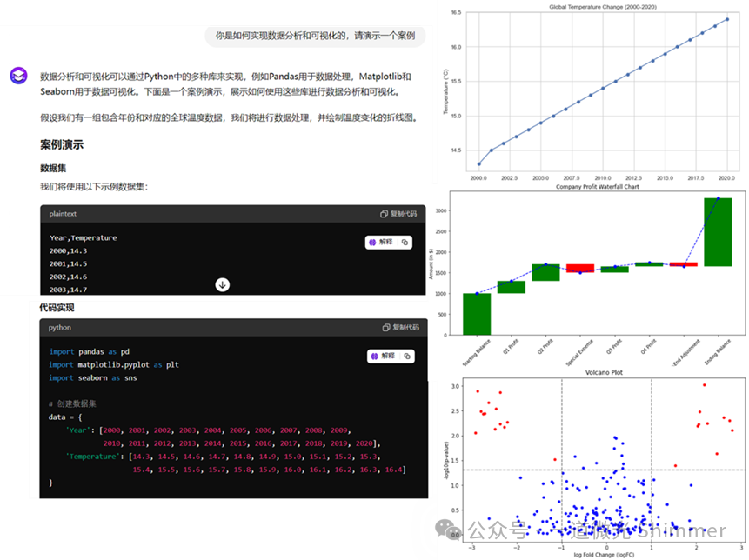
Task: Click the data row 2000,14.3
Action: [x=68, y=250]
